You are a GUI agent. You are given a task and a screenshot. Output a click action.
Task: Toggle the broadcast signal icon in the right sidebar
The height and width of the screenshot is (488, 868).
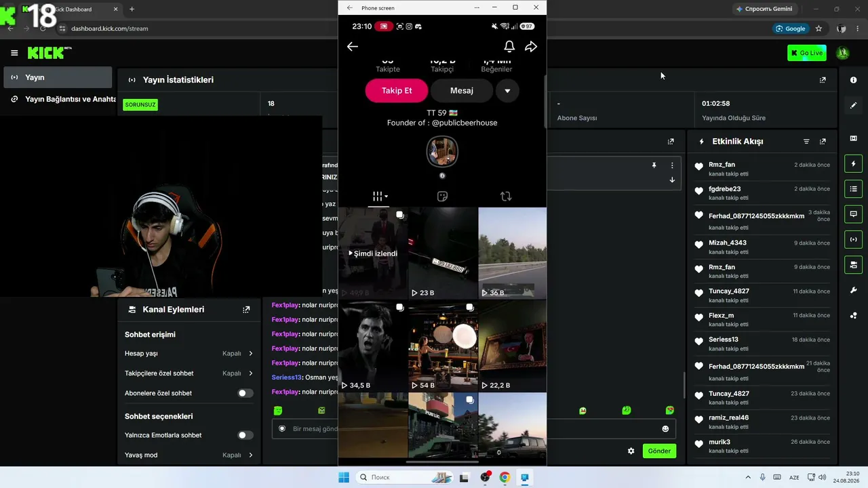point(853,239)
